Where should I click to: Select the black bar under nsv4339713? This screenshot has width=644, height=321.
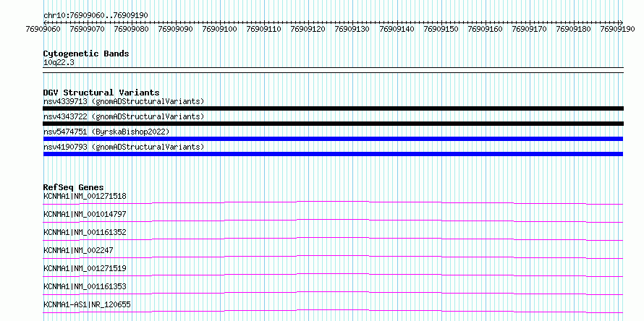[333, 108]
